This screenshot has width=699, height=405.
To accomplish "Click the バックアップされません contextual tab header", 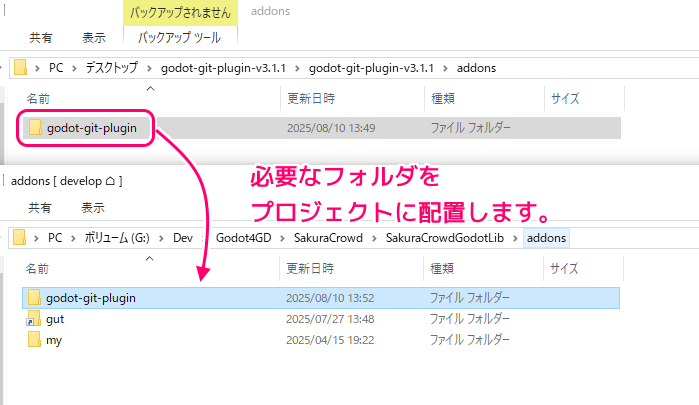I will (x=180, y=13).
